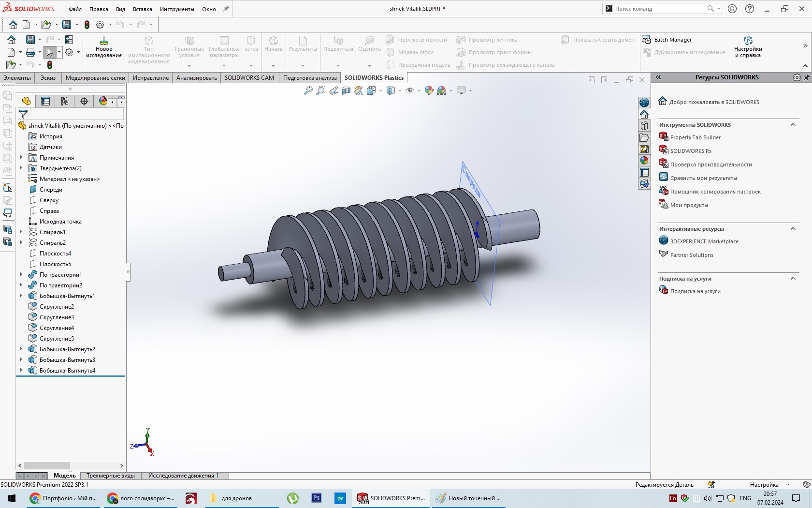Click the Display Style cube icon

point(391,90)
